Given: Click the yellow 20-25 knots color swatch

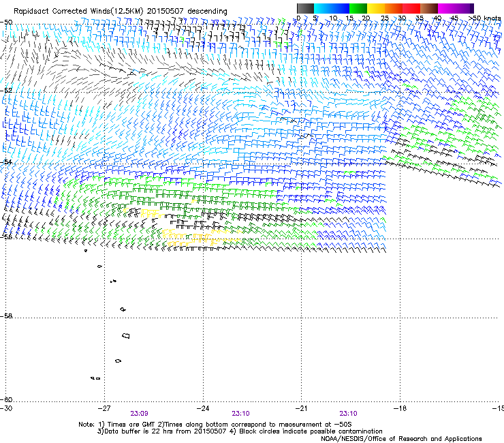Looking at the screenshot, I should [376, 8].
